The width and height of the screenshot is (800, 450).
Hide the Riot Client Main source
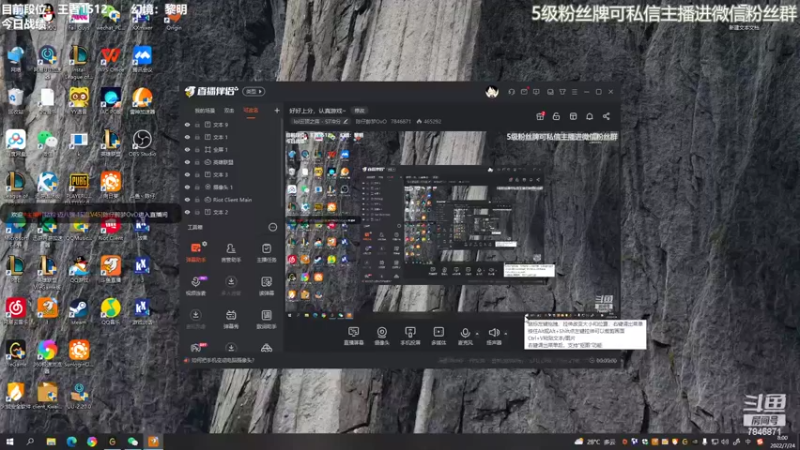187,199
